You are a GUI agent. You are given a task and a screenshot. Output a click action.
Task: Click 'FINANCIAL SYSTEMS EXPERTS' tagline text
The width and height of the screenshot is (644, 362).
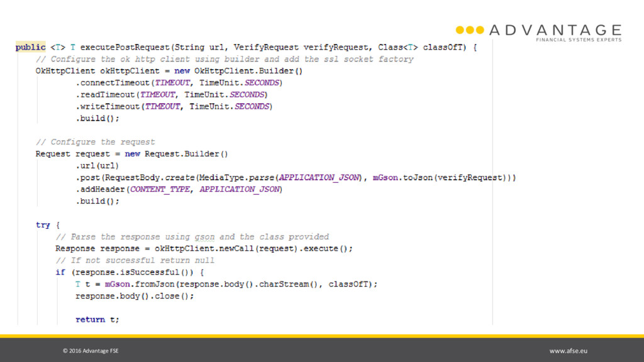(579, 40)
